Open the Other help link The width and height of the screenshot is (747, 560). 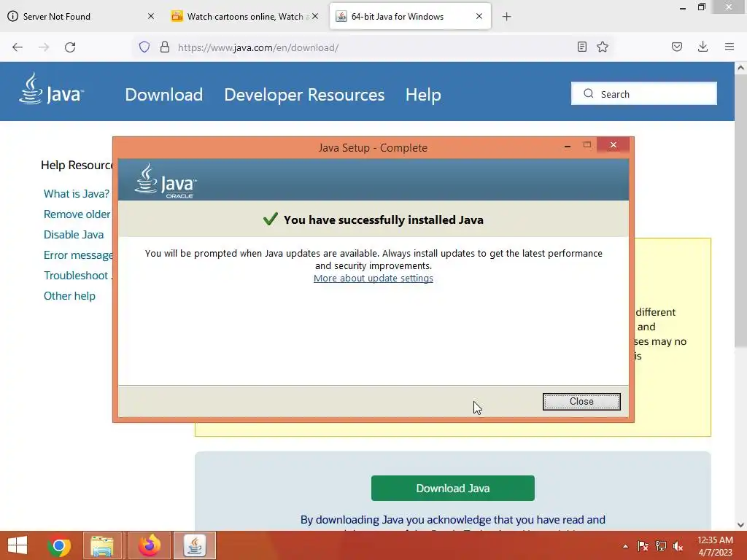pyautogui.click(x=69, y=296)
